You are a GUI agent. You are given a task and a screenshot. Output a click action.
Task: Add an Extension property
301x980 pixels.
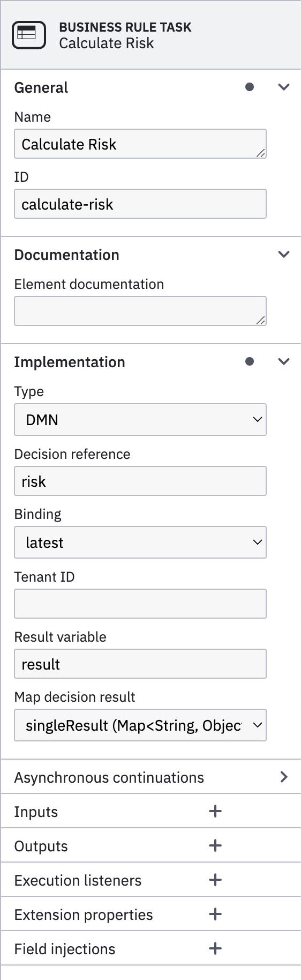(215, 914)
